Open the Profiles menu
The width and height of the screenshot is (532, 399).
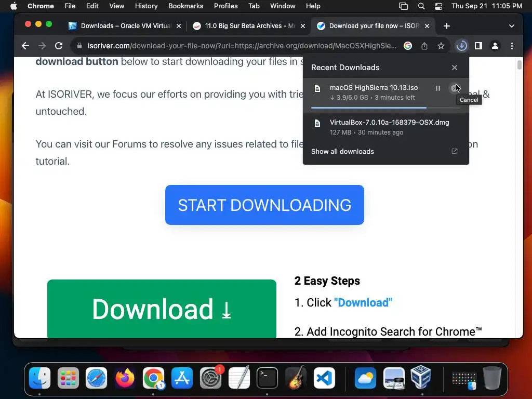[225, 6]
